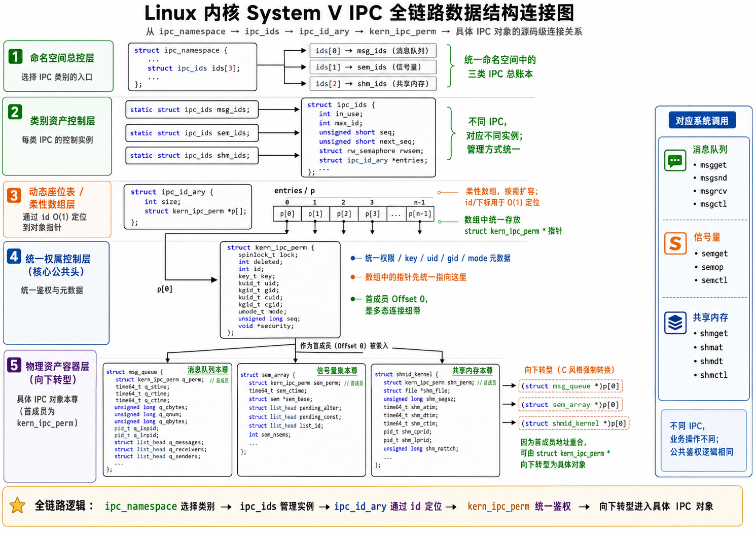Click the p[1] array cell

315,214
